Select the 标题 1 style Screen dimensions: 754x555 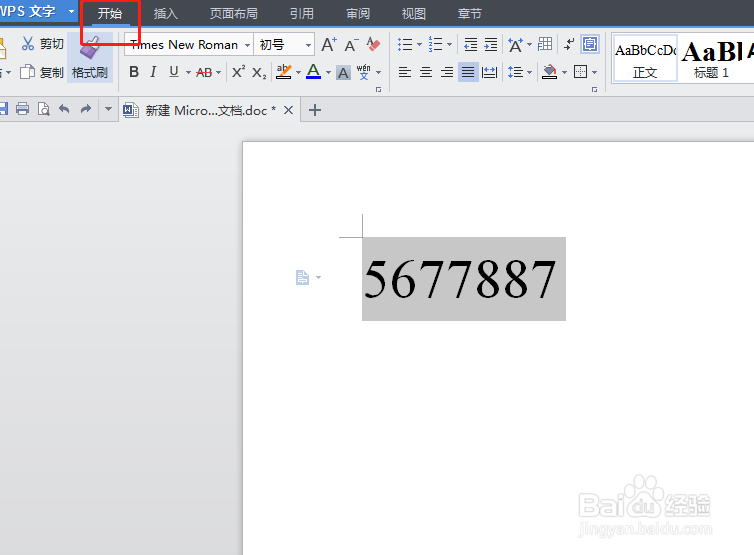click(712, 58)
